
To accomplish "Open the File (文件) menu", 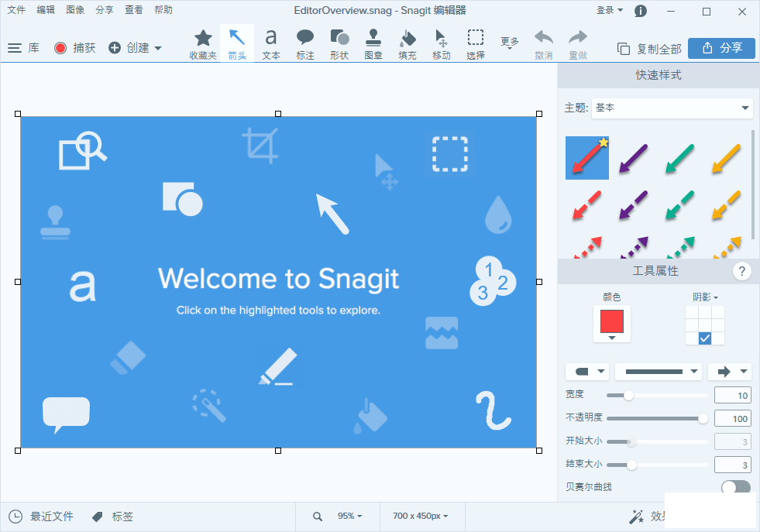I will (16, 10).
